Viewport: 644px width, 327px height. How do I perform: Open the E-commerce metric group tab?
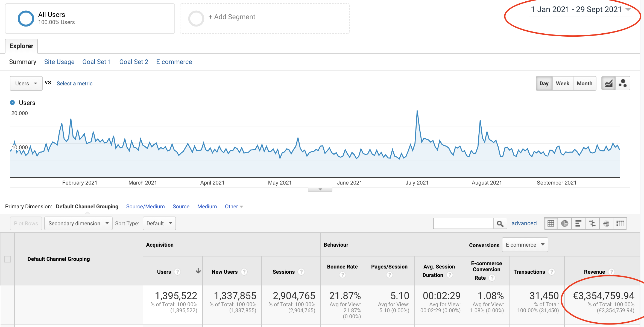(x=174, y=62)
